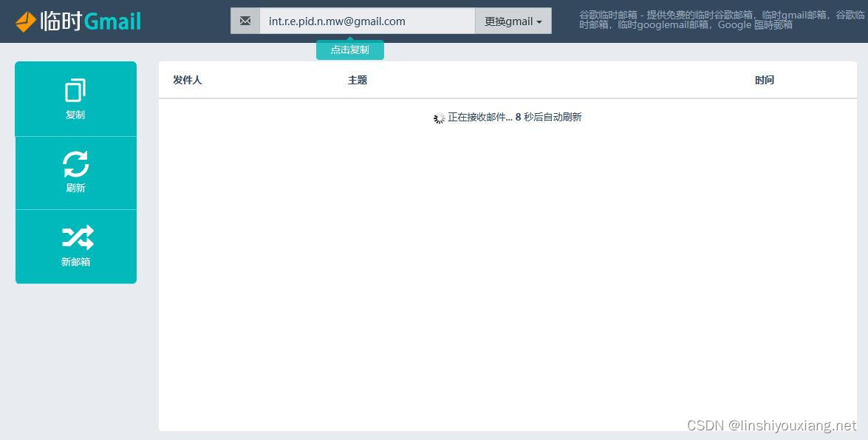Click the 刷新 refresh button in the sidebar
The width and height of the screenshot is (868, 440).
pos(76,173)
